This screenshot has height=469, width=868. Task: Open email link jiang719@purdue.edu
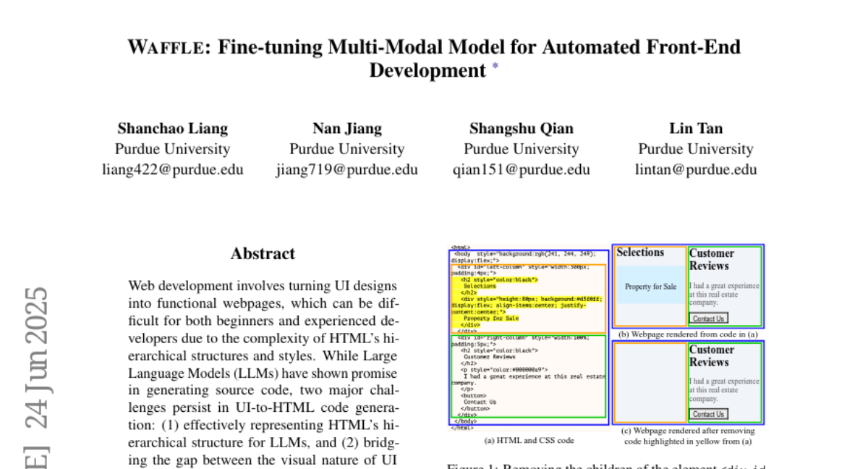(x=347, y=170)
